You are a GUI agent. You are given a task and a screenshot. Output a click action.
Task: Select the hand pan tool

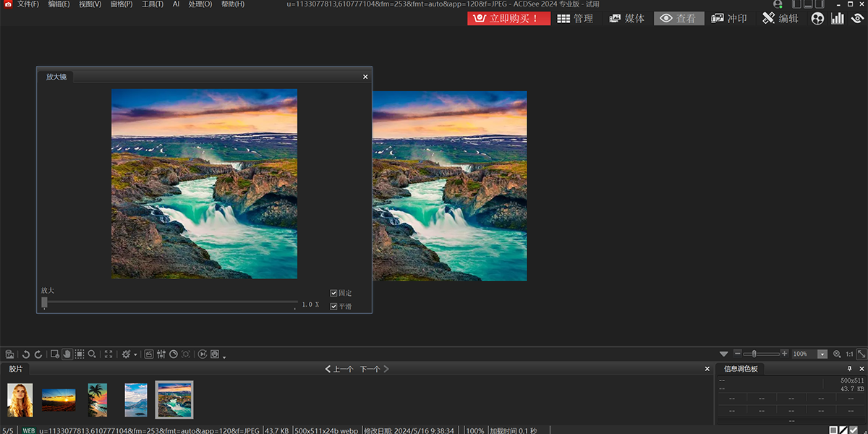tap(67, 354)
